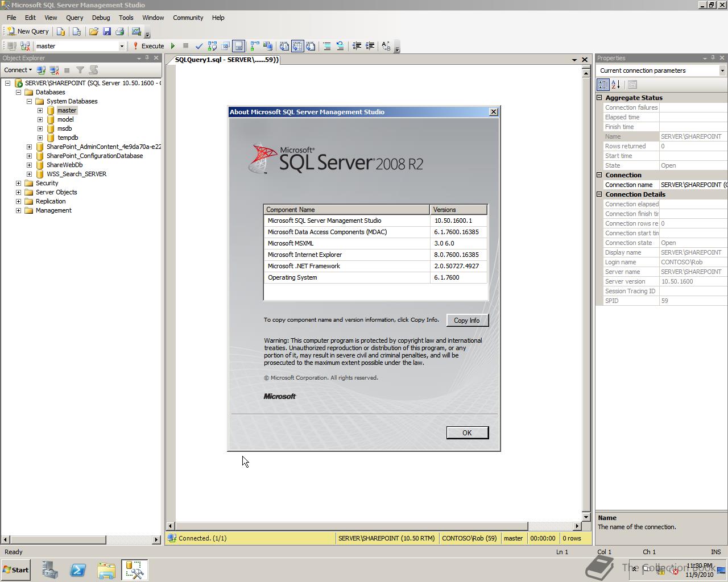Select Results to File mode
Viewport: 728px width, 582px height.
pos(311,46)
